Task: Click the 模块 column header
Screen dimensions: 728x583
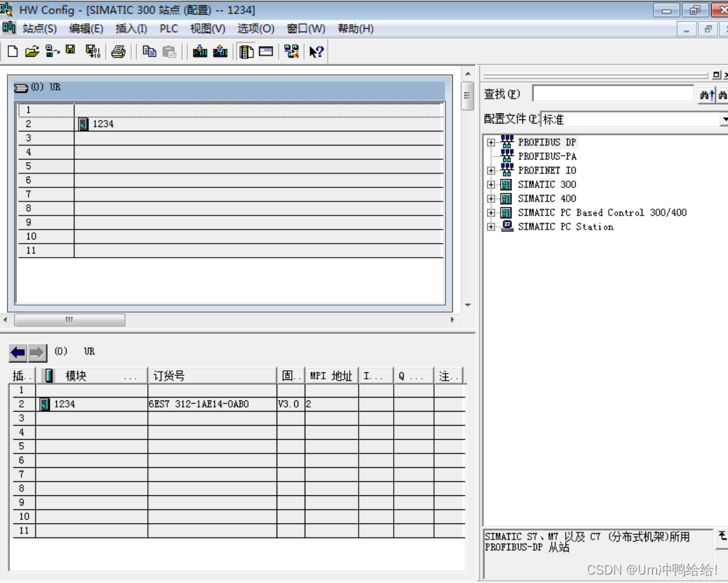Action: click(x=92, y=376)
